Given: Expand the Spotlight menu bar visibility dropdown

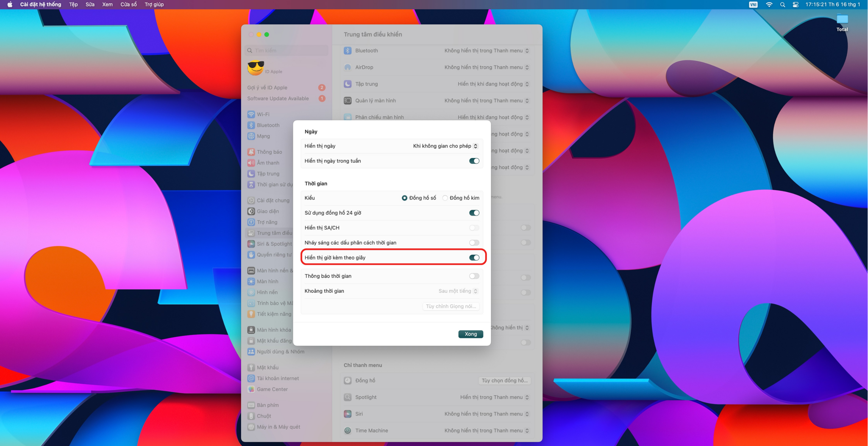Looking at the screenshot, I should (494, 397).
